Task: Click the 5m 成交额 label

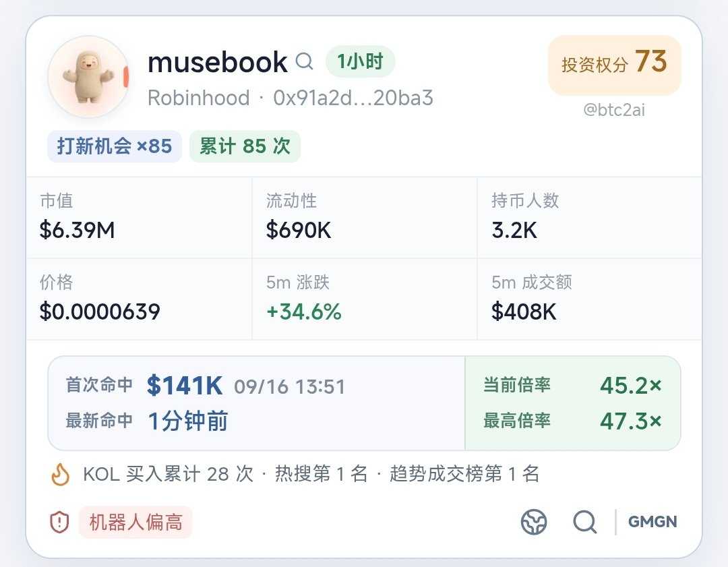Action: [532, 282]
